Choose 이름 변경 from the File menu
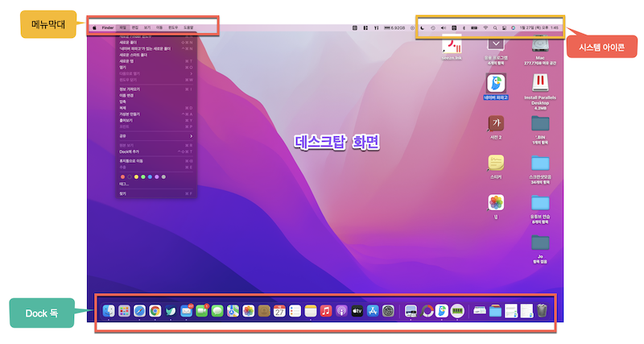The width and height of the screenshot is (644, 344). point(155,95)
